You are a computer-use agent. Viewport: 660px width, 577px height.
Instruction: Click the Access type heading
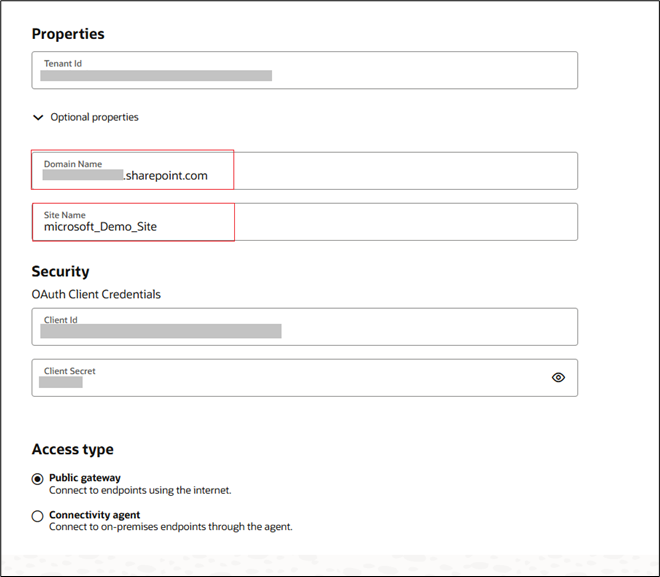tap(72, 449)
